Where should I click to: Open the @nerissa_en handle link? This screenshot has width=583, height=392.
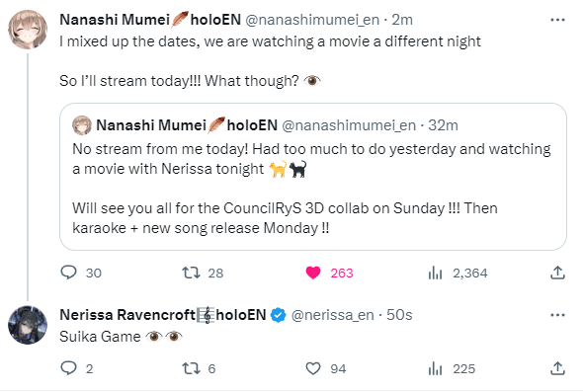[x=332, y=315]
